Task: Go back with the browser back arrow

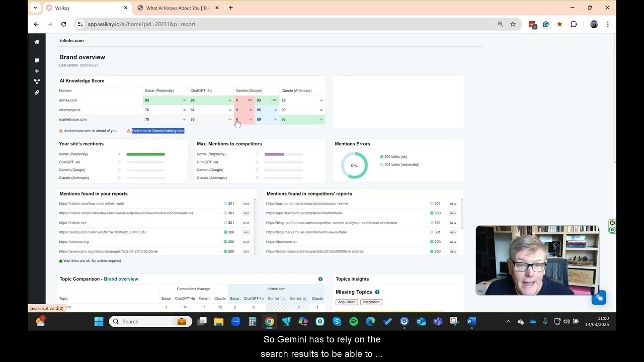Action: click(36, 24)
